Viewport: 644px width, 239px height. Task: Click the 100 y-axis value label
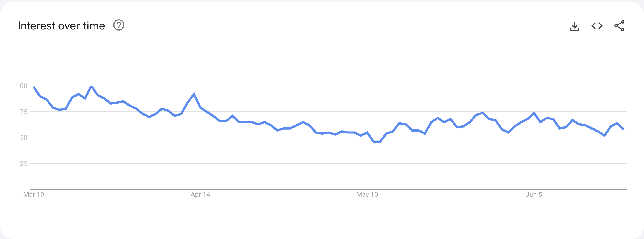click(x=22, y=86)
